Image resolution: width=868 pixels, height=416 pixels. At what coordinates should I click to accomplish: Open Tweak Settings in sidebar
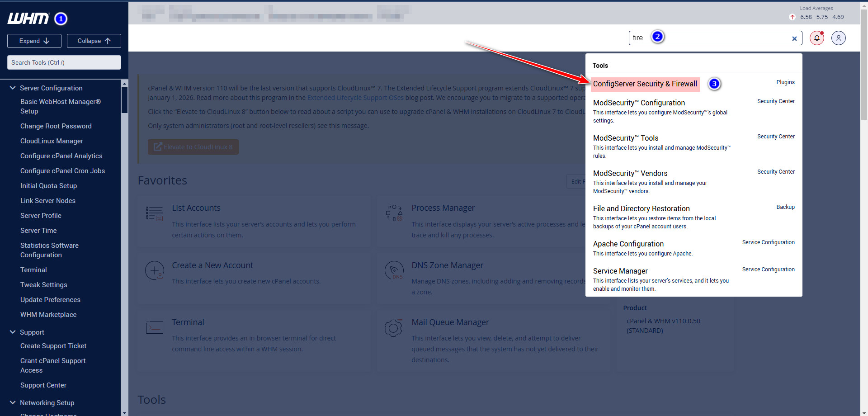44,285
